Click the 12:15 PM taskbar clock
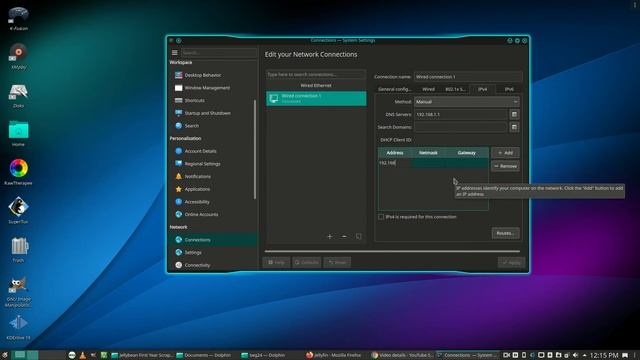 coord(604,356)
